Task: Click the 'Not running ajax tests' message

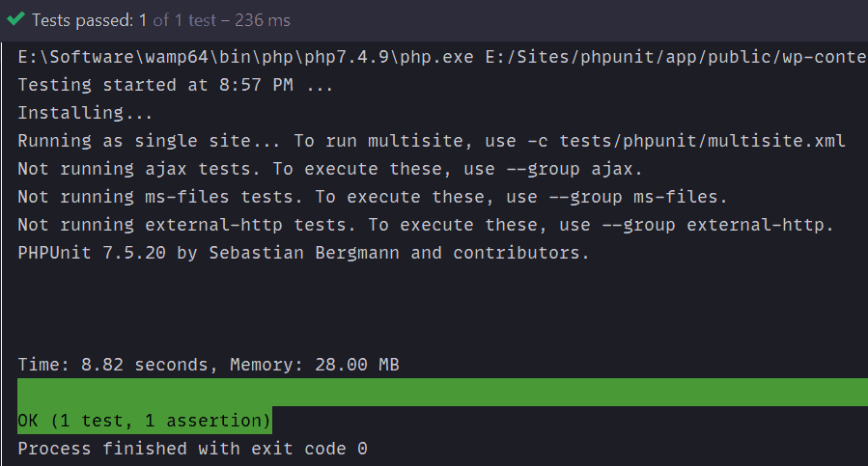Action: click(x=138, y=168)
